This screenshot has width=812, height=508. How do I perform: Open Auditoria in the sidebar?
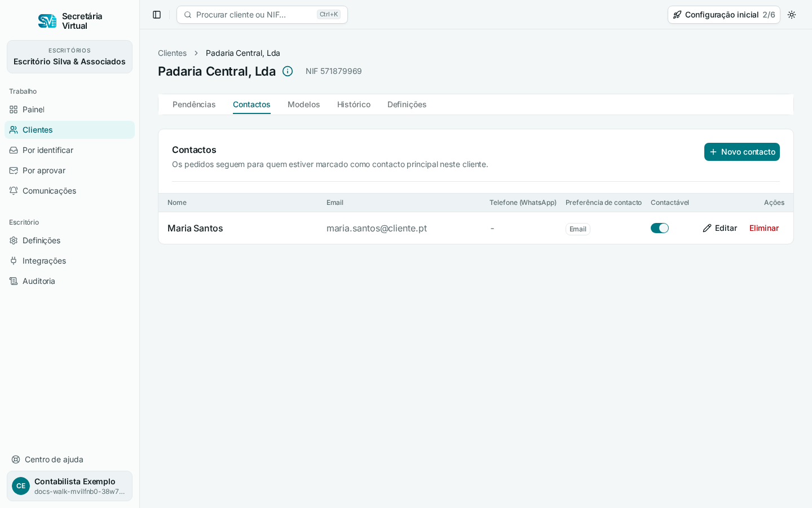click(69, 281)
